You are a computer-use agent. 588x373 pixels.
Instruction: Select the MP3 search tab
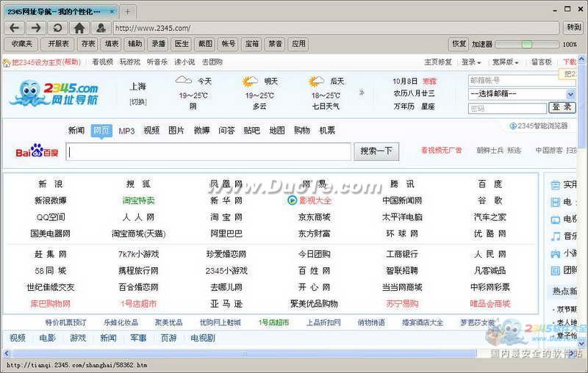(126, 131)
